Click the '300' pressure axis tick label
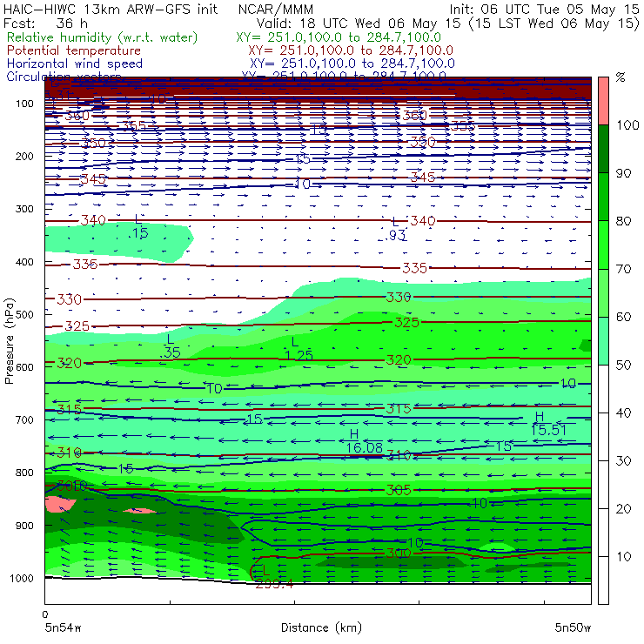 (x=24, y=209)
